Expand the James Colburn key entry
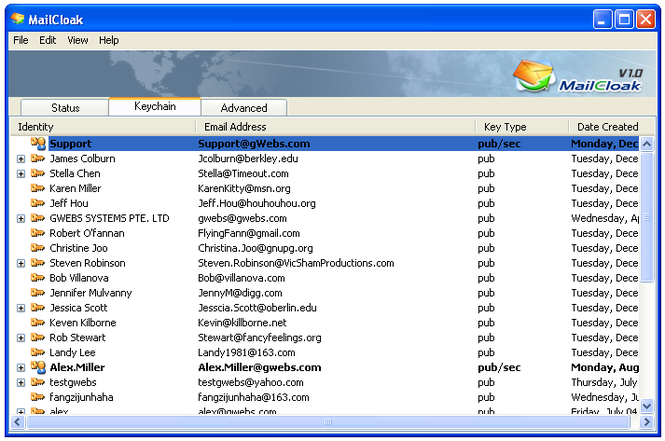 coord(20,159)
